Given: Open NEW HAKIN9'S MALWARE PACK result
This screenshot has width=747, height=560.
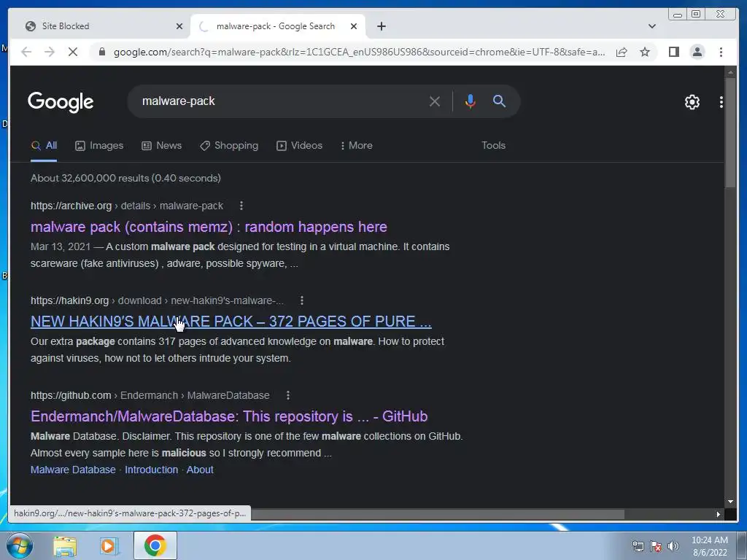Looking at the screenshot, I should 231,322.
